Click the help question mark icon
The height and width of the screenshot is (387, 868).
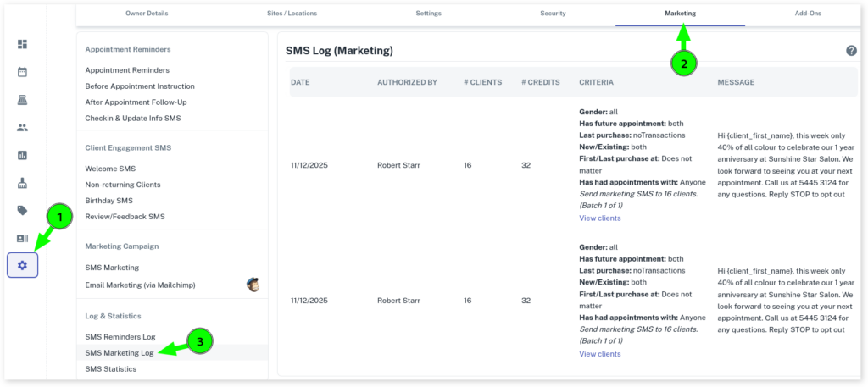(851, 51)
